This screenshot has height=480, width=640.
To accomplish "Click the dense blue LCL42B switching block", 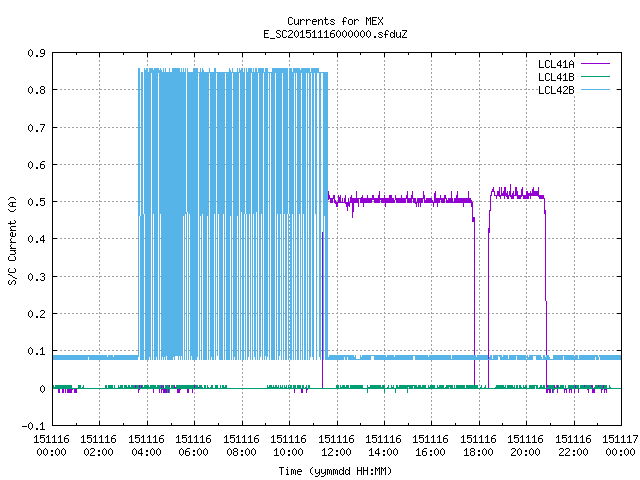I will pos(233,213).
